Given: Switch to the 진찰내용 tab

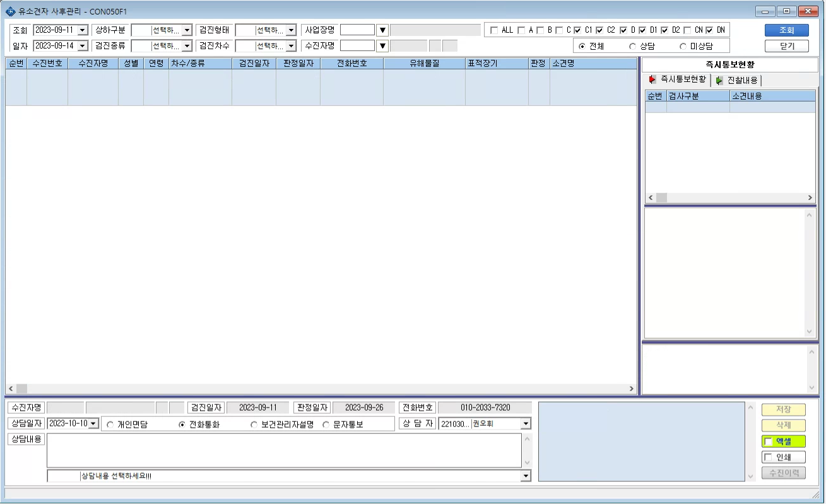Looking at the screenshot, I should pyautogui.click(x=737, y=80).
